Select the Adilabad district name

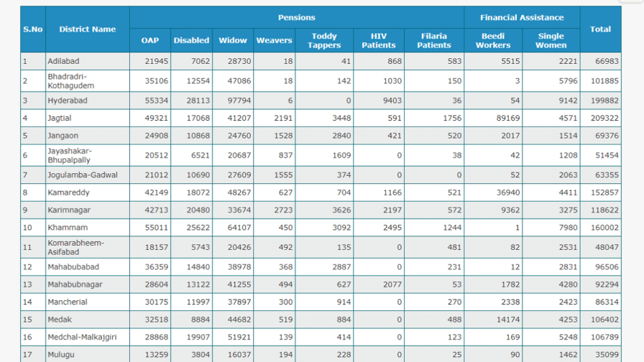(x=63, y=62)
